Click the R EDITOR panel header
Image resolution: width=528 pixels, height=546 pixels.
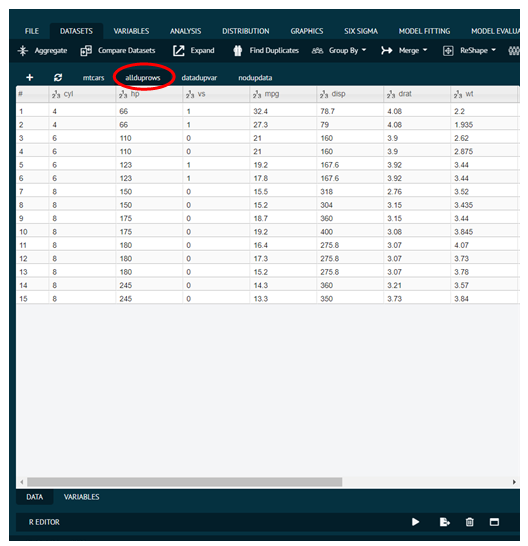(x=44, y=522)
